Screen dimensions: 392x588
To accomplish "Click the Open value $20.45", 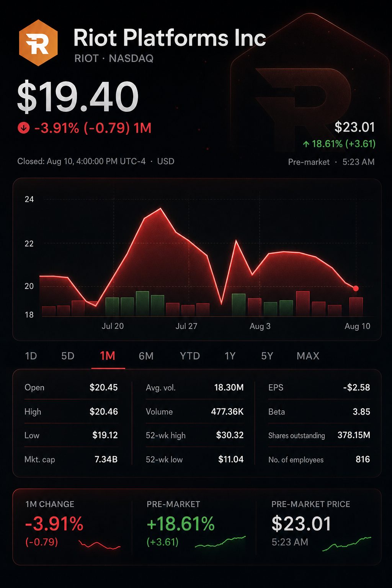I will click(103, 387).
